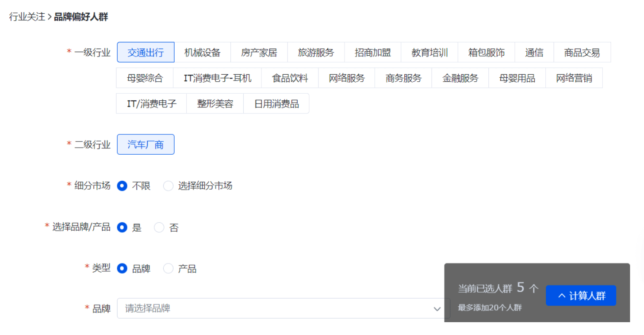Choose 旅游服务 as first-level industry
The height and width of the screenshot is (335, 644).
(x=316, y=53)
